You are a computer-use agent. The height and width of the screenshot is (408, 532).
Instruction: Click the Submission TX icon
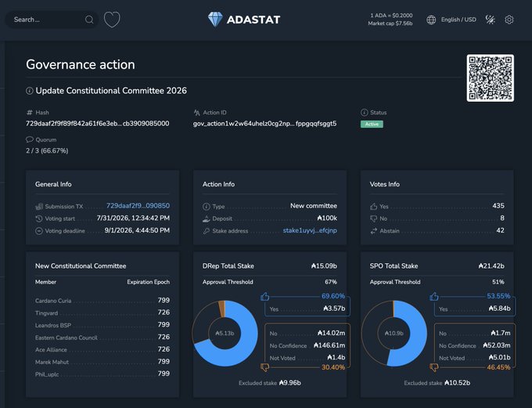39,206
